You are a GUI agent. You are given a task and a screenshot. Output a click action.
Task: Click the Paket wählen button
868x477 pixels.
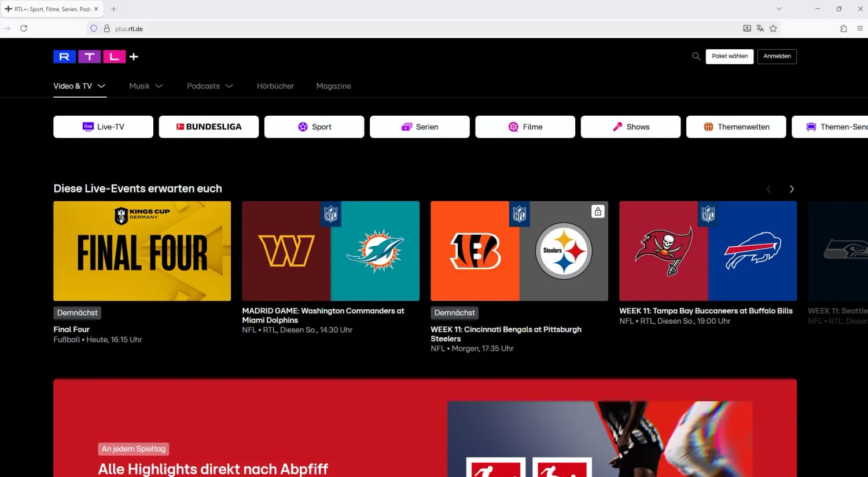(729, 56)
